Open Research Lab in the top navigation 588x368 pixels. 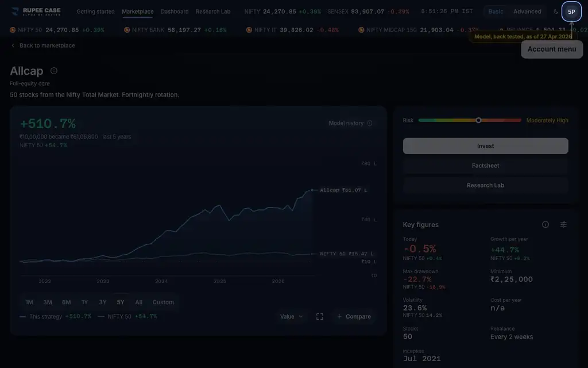click(213, 11)
